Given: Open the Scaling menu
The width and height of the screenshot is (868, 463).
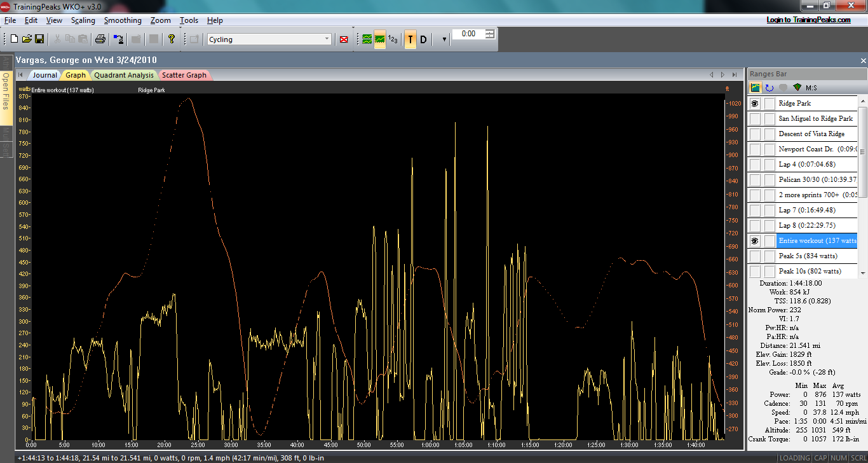Looking at the screenshot, I should point(83,20).
